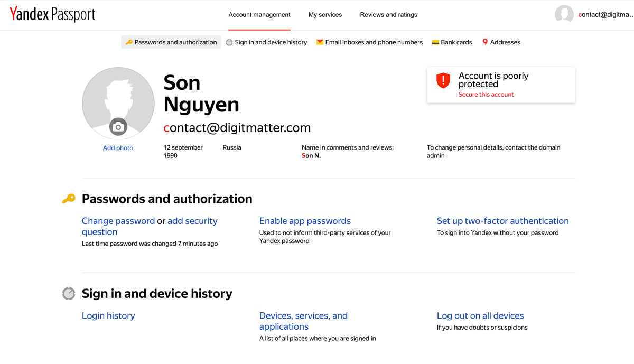Click the key icon beside Passwords and authorization tab
The image size is (634, 364).
(x=129, y=42)
